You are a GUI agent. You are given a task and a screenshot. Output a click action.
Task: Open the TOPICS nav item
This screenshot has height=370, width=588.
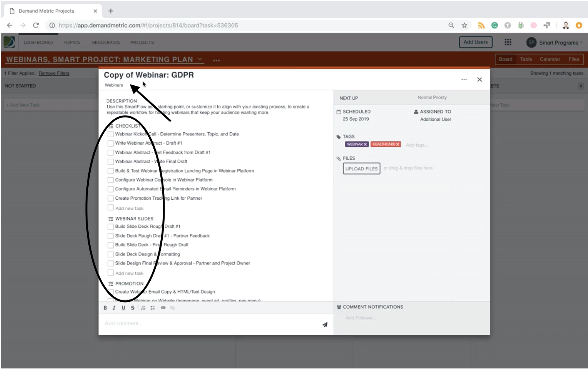[x=72, y=42]
